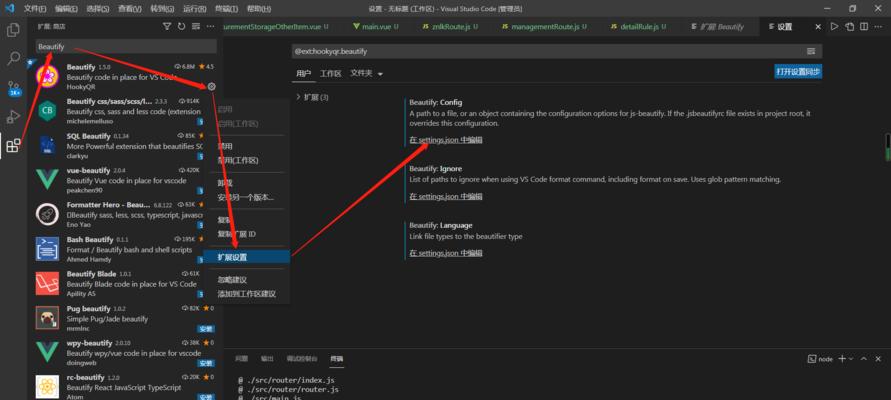Click the run button in the editor title bar

click(834, 26)
